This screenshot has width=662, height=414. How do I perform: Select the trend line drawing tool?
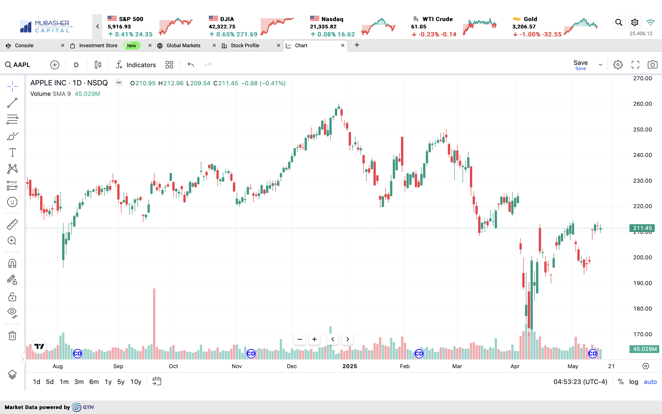point(12,103)
